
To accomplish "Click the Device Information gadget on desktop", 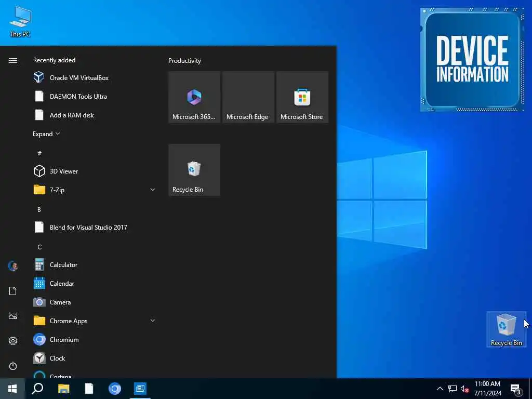I will pos(472,60).
